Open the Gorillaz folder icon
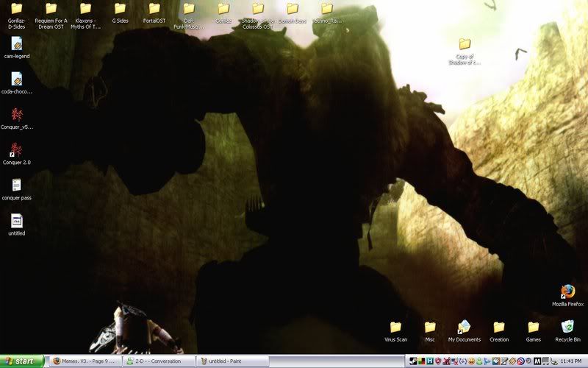Image resolution: width=588 pixels, height=368 pixels. click(x=223, y=8)
